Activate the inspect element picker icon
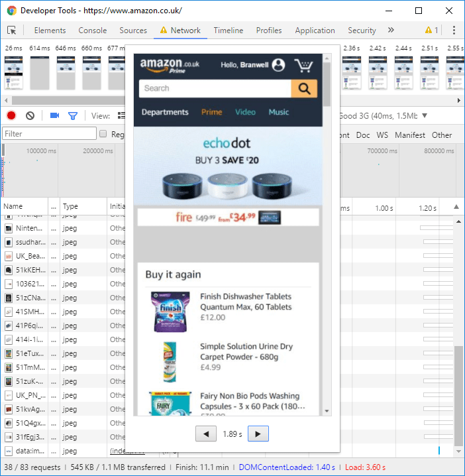 [x=12, y=30]
